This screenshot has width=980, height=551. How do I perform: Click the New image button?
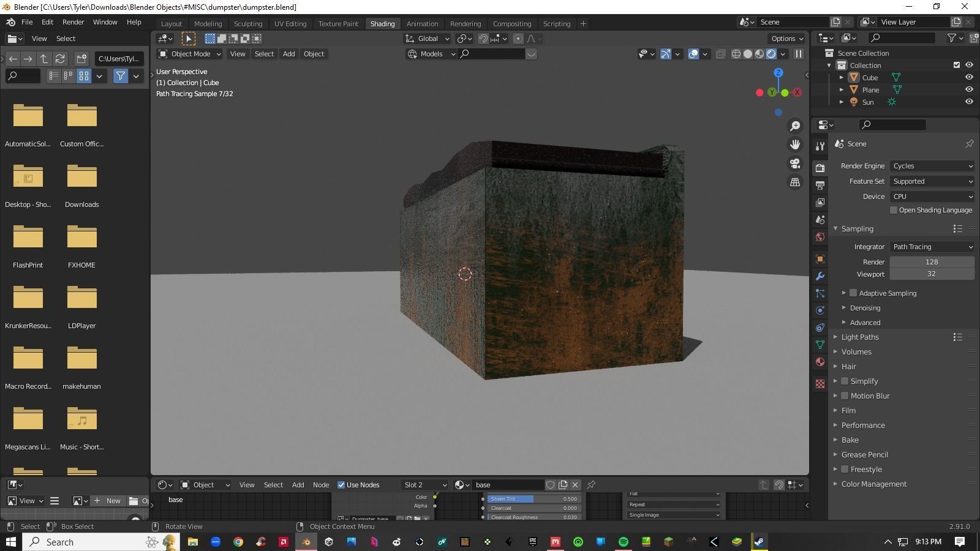pyautogui.click(x=107, y=501)
